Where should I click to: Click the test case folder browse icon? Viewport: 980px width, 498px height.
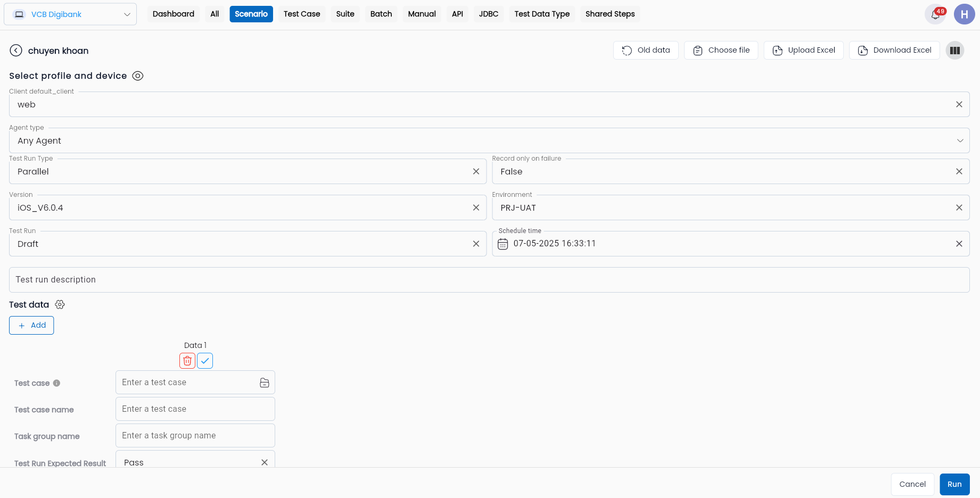tap(265, 383)
